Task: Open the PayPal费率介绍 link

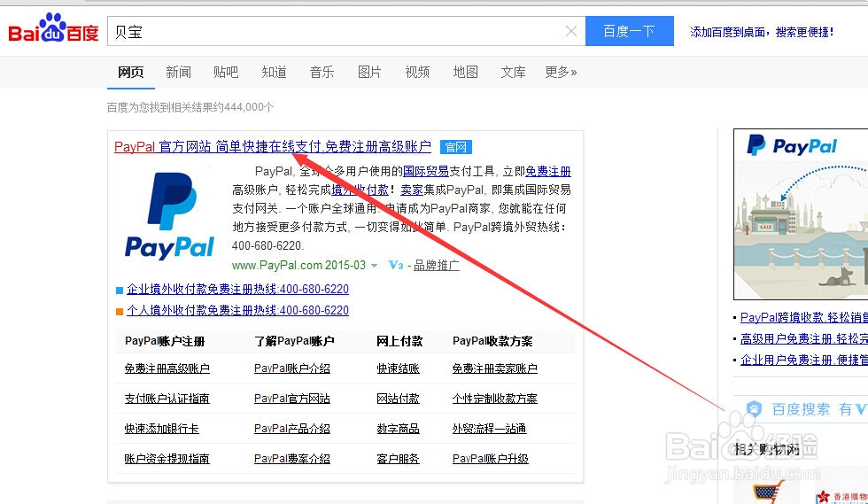Action: (291, 459)
